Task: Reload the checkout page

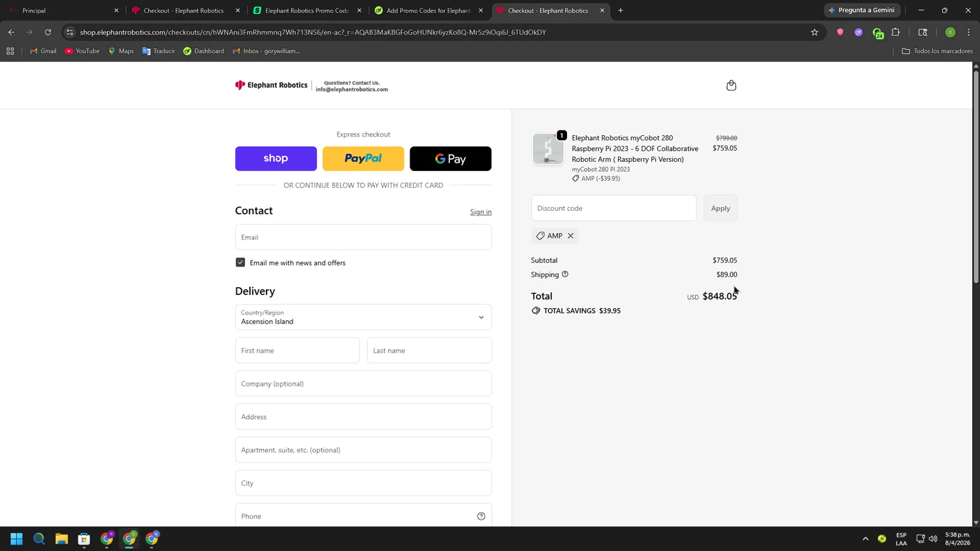Action: [48, 32]
